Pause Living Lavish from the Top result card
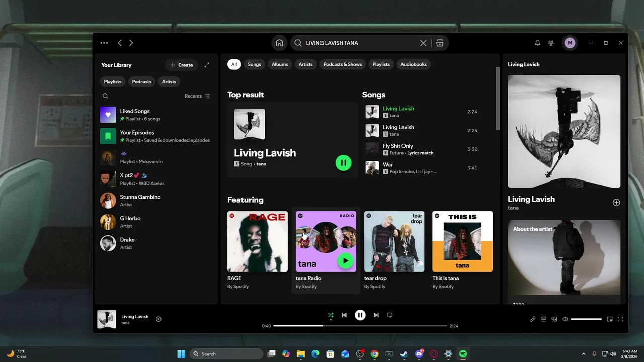644x362 pixels. (344, 163)
